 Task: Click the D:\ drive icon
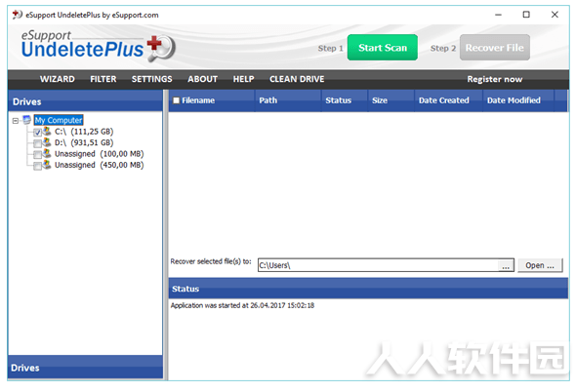[x=47, y=142]
